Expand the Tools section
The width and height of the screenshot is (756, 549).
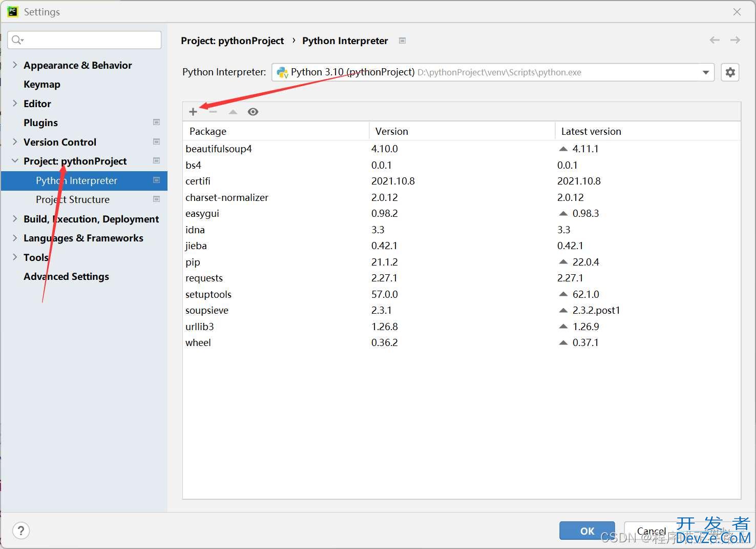click(15, 257)
